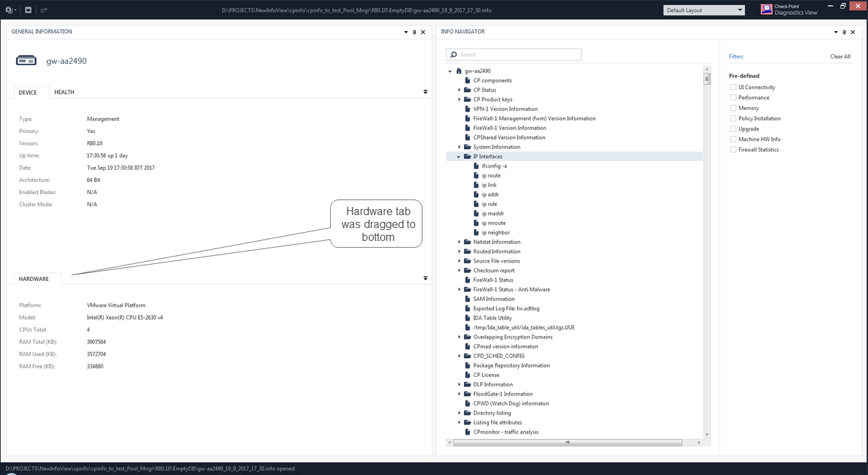
Task: Enable the UI Connectivity filter checkbox
Action: tap(733, 87)
